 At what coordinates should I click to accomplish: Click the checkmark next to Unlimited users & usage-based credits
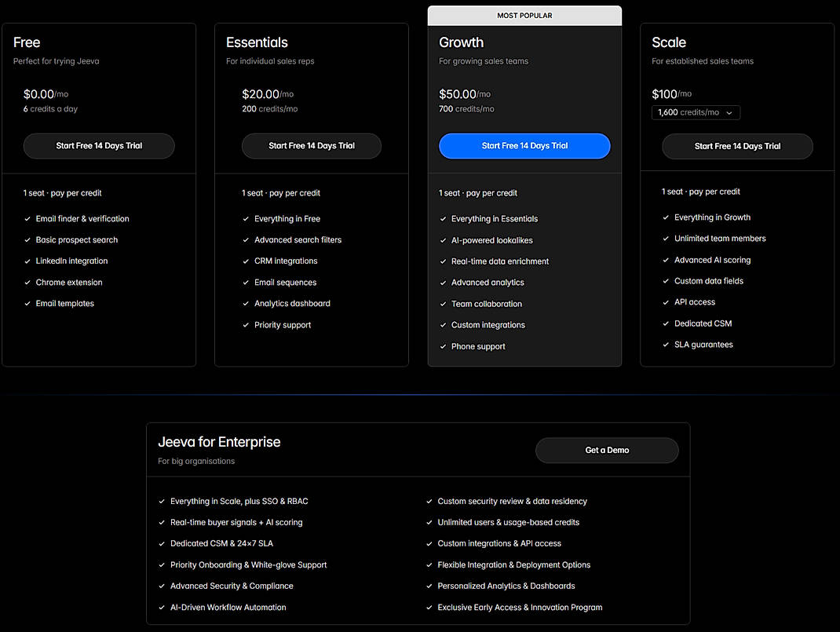[x=427, y=521]
